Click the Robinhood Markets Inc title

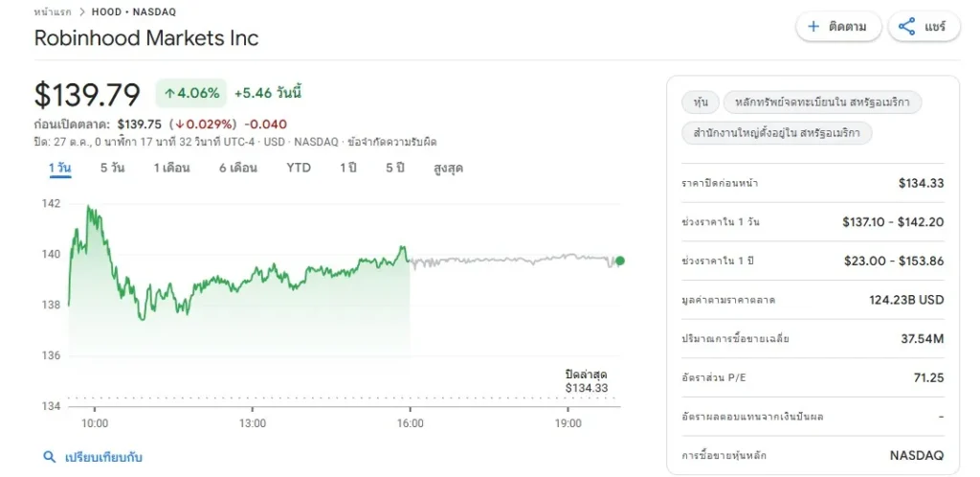click(146, 38)
